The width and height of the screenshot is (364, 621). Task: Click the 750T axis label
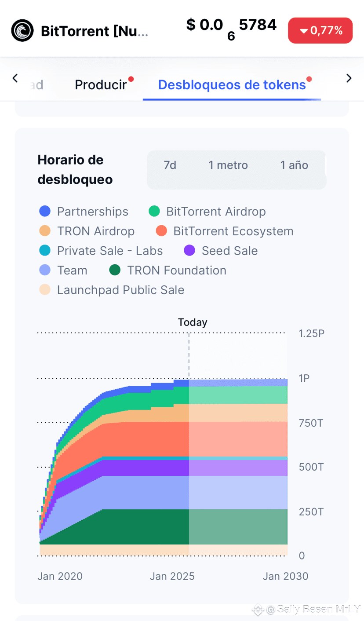click(x=311, y=423)
